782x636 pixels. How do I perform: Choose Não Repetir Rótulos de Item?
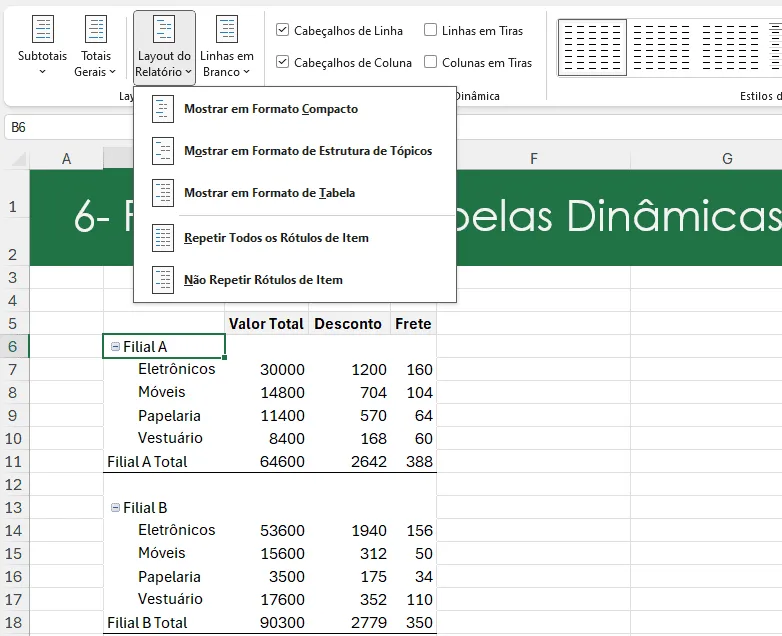295,280
